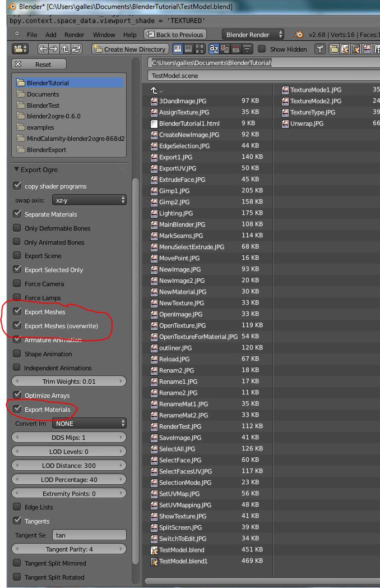Toggle file filtering funnel icon
Image resolution: width=380 pixels, height=588 pixels.
(319, 49)
